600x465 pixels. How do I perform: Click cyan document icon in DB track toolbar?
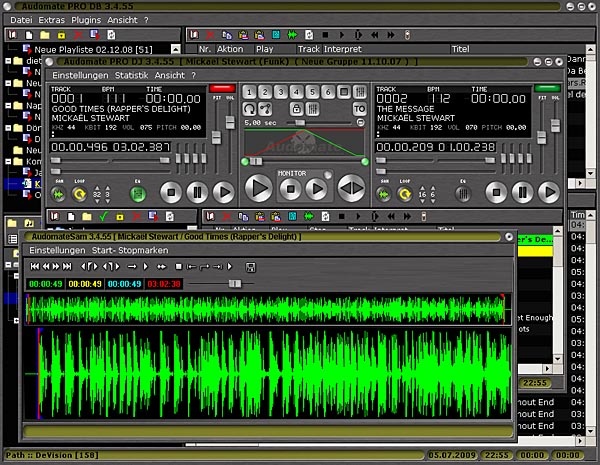click(x=276, y=35)
